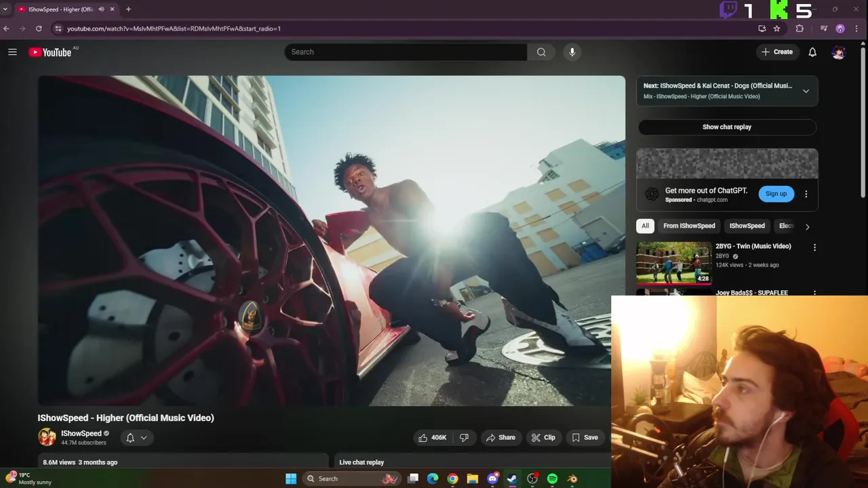Open weather widget showing Mostly sunny
Viewport: 868px width, 488px height.
click(x=29, y=479)
